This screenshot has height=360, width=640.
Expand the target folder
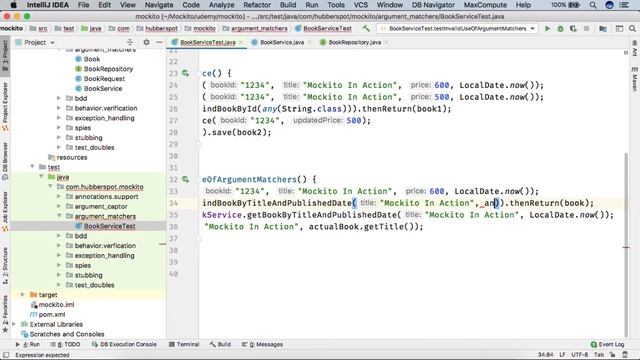pyautogui.click(x=23, y=295)
